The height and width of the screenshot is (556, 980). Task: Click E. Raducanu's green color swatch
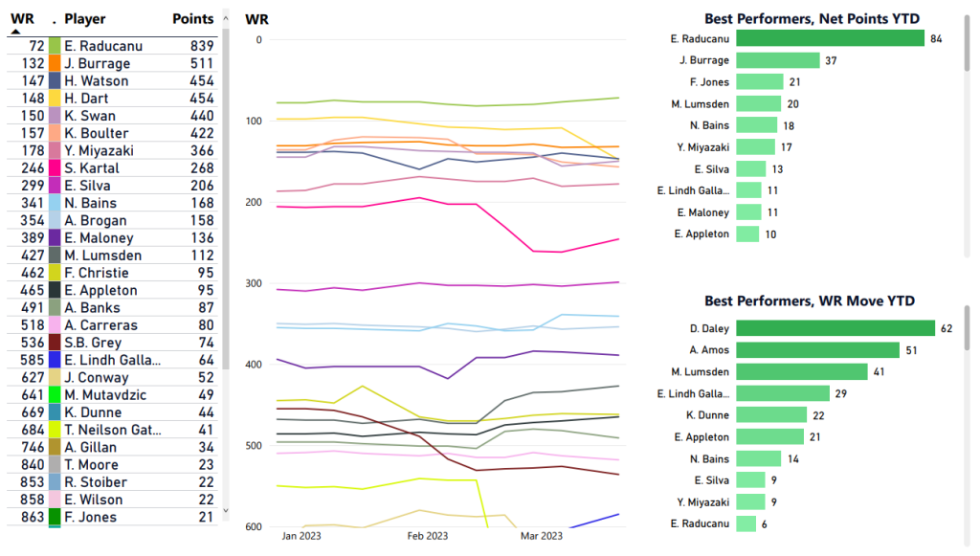pyautogui.click(x=56, y=46)
